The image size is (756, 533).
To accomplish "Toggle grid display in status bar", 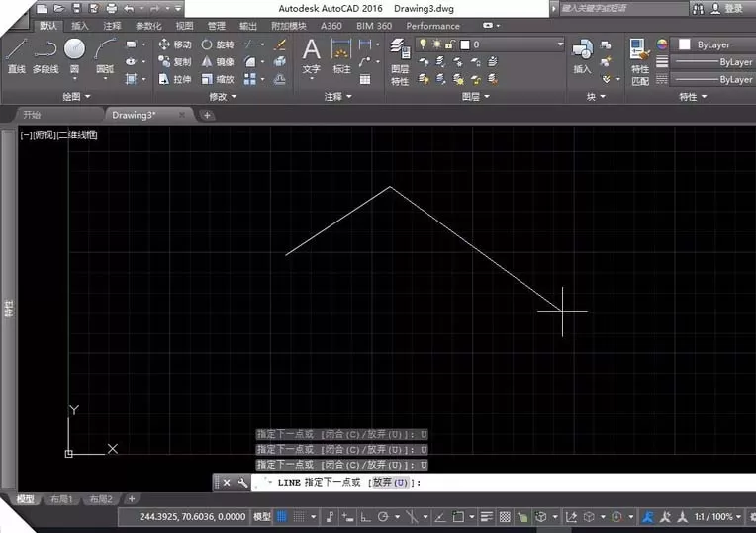I will [x=282, y=517].
